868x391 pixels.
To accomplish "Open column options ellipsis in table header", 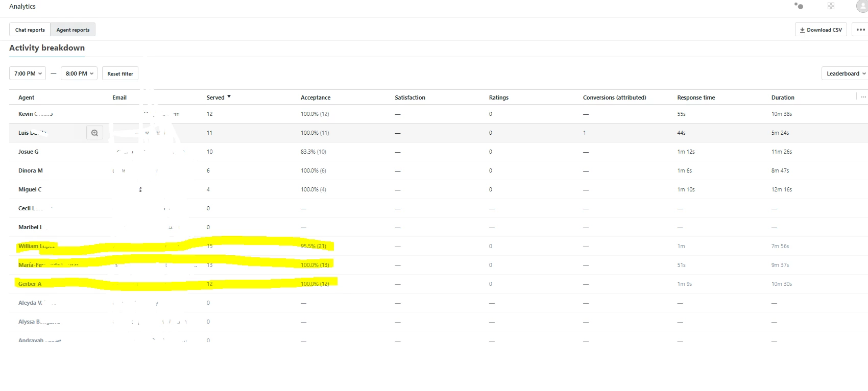I will point(863,97).
